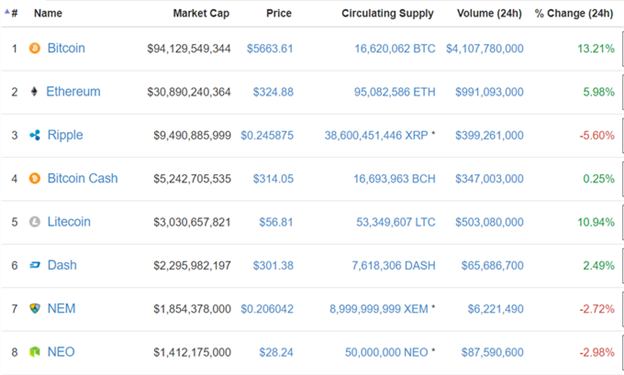Click supply 38,600,451,446 XRP

click(x=376, y=135)
